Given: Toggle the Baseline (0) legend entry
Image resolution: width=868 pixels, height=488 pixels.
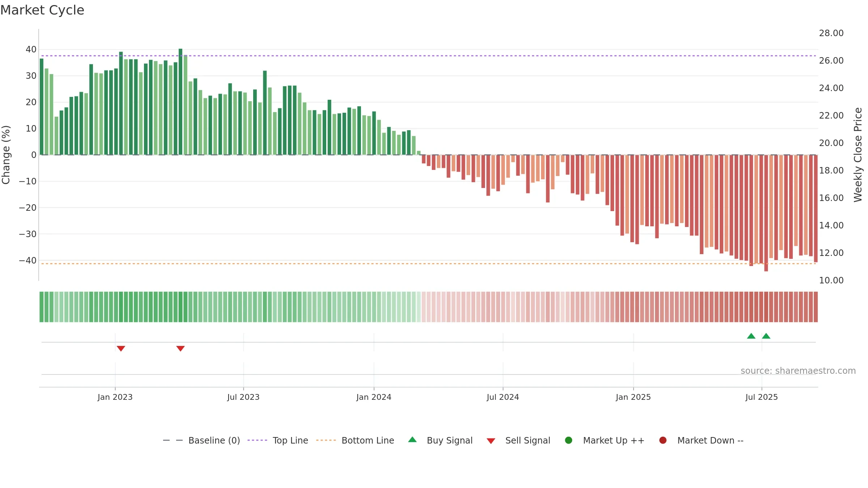Looking at the screenshot, I should [201, 440].
